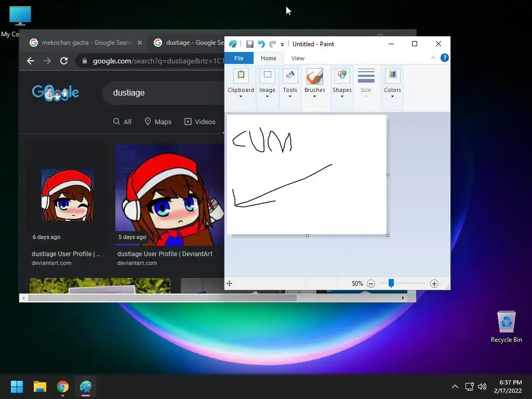The height and width of the screenshot is (399, 532).
Task: Click the site lock icon in Chrome's address bar
Action: click(x=85, y=61)
